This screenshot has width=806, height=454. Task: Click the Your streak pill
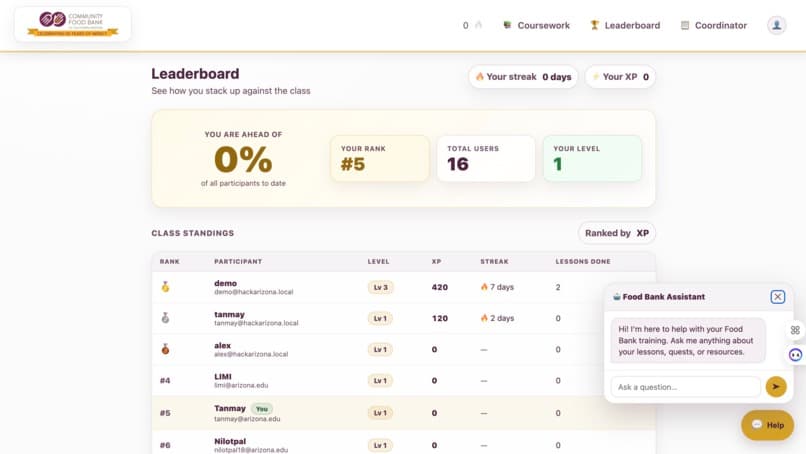point(523,77)
